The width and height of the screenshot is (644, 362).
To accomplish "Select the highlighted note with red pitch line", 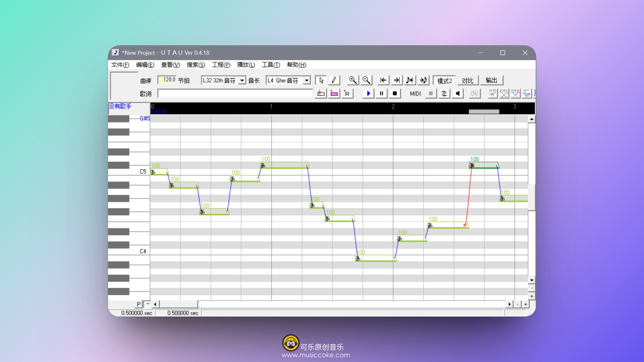I will pos(484,166).
